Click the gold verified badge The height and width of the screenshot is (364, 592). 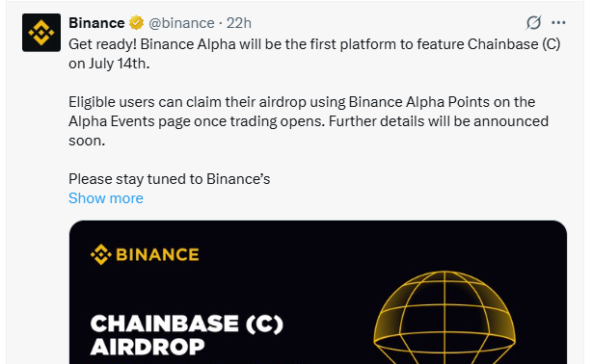136,23
